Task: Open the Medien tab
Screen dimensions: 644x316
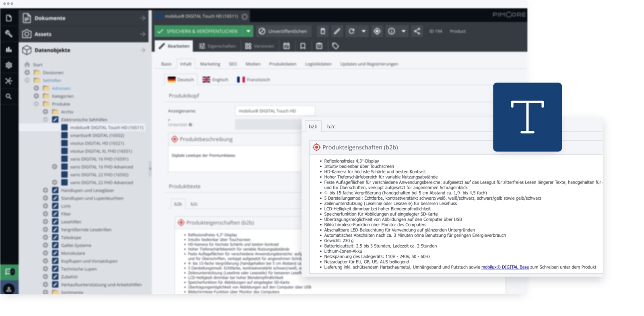Action: (253, 64)
